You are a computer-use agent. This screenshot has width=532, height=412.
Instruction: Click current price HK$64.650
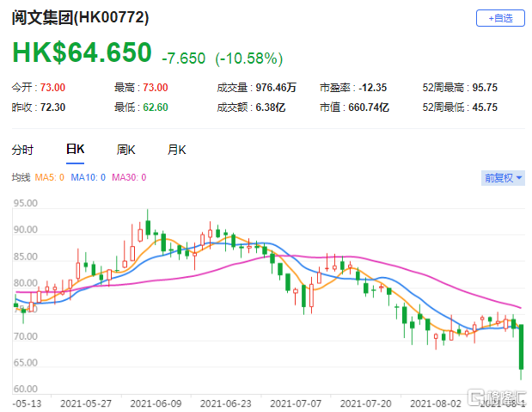pyautogui.click(x=82, y=52)
